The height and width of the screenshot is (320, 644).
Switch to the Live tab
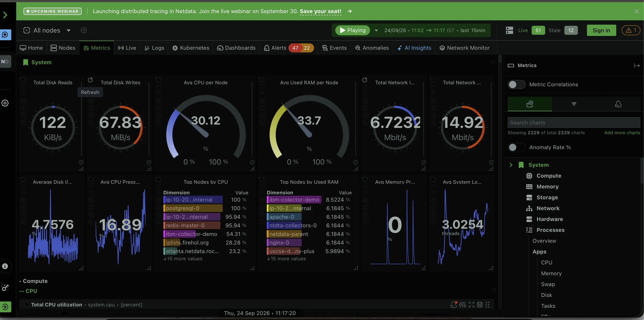click(127, 48)
